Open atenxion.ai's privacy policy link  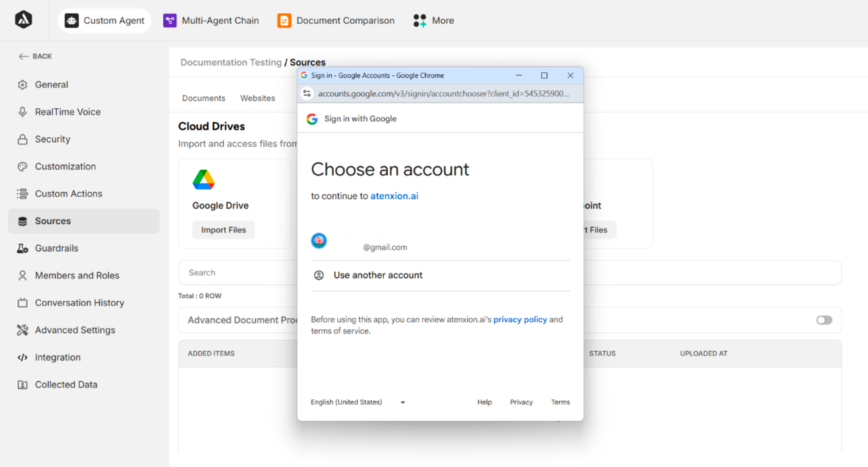520,319
